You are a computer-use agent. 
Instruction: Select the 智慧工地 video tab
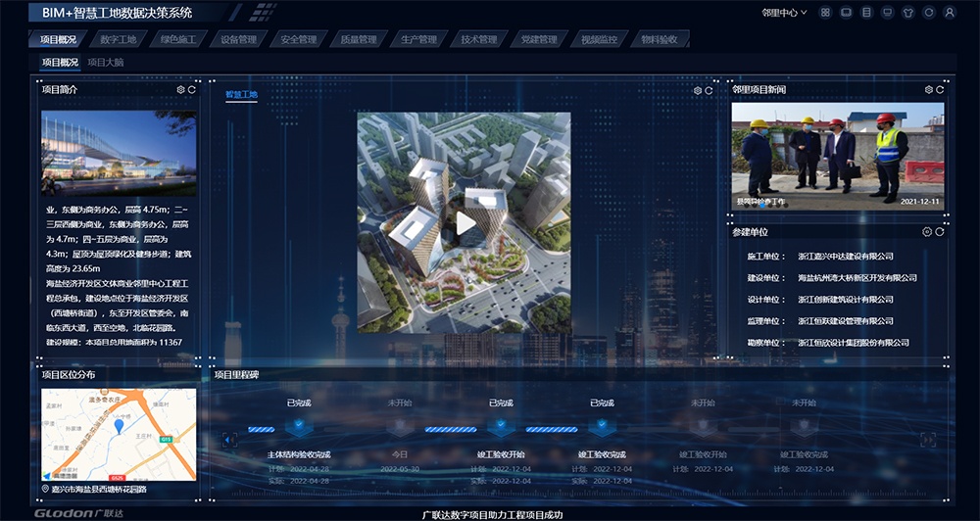[241, 95]
